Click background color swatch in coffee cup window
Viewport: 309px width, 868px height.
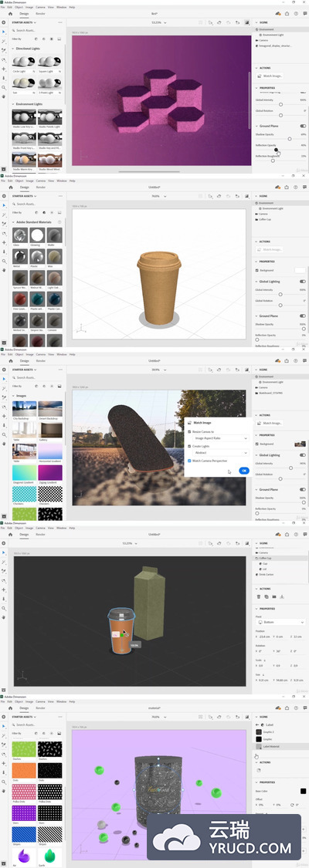[301, 270]
